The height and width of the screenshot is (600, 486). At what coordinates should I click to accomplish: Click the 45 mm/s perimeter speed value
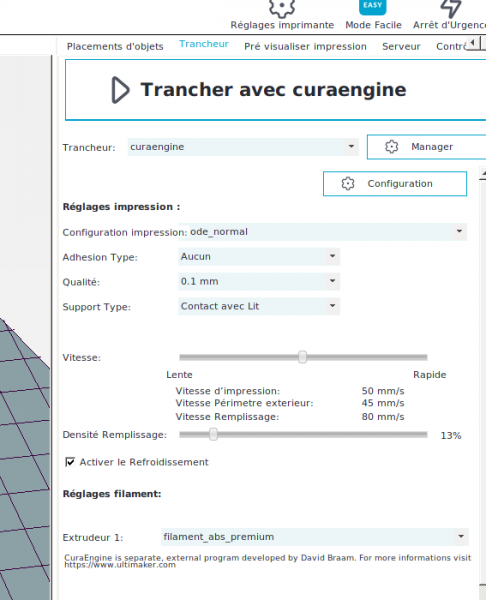coord(383,403)
